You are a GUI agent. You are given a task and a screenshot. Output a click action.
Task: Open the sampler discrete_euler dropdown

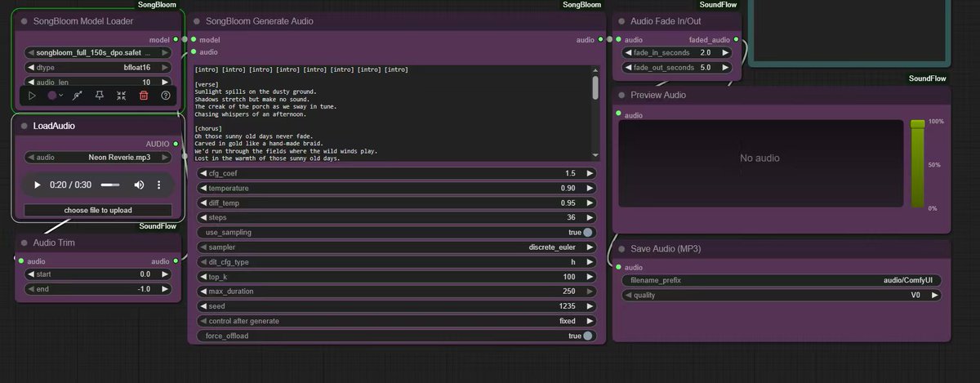click(397, 247)
